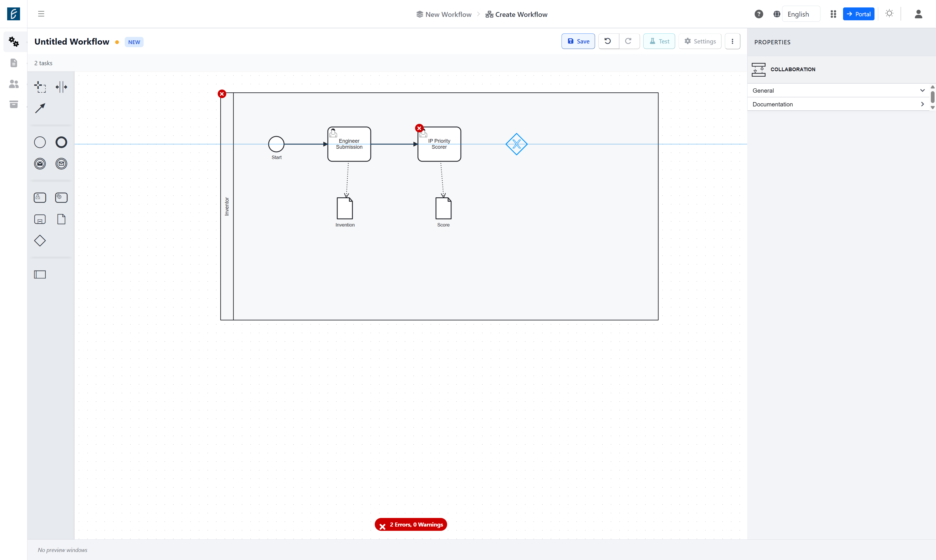The width and height of the screenshot is (936, 560).
Task: Collapse the General properties section
Action: (838, 91)
